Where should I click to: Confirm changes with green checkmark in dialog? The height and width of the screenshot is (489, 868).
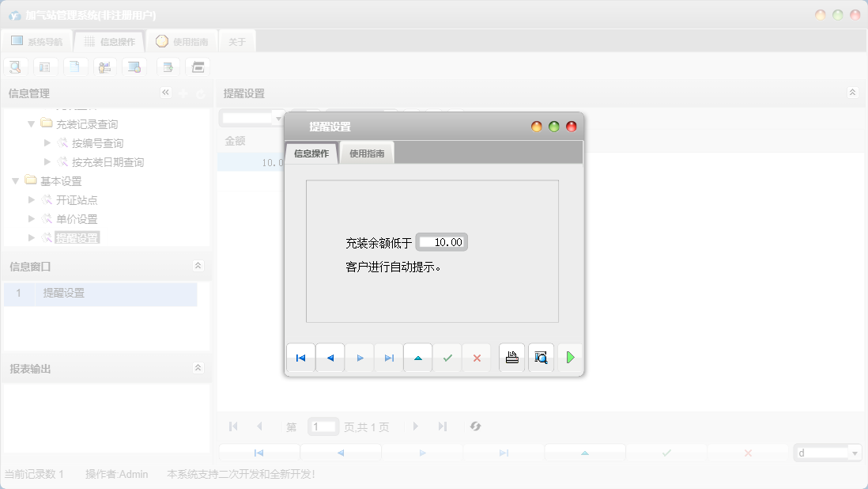point(447,358)
